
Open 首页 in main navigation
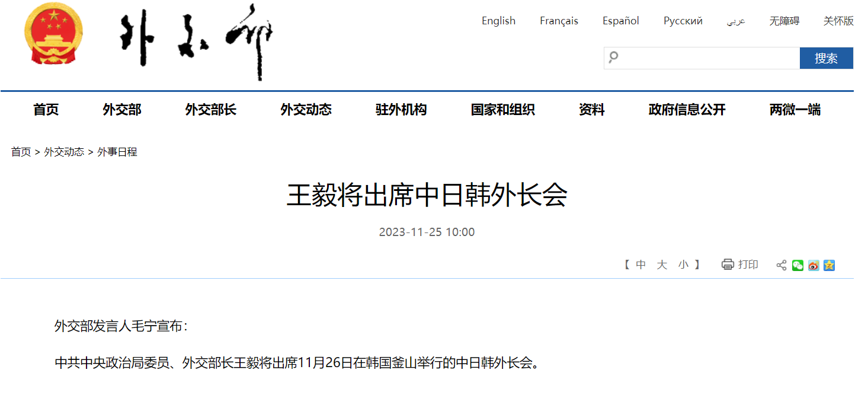(x=46, y=110)
